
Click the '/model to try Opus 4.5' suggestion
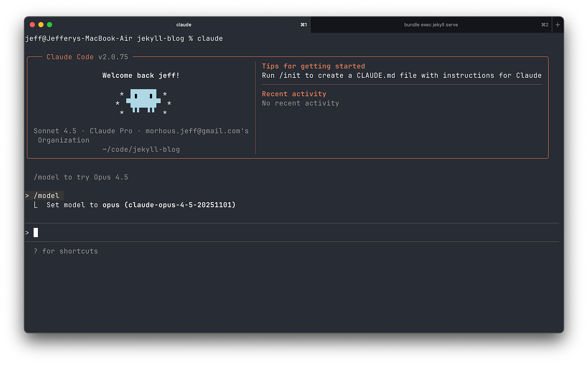coord(81,177)
